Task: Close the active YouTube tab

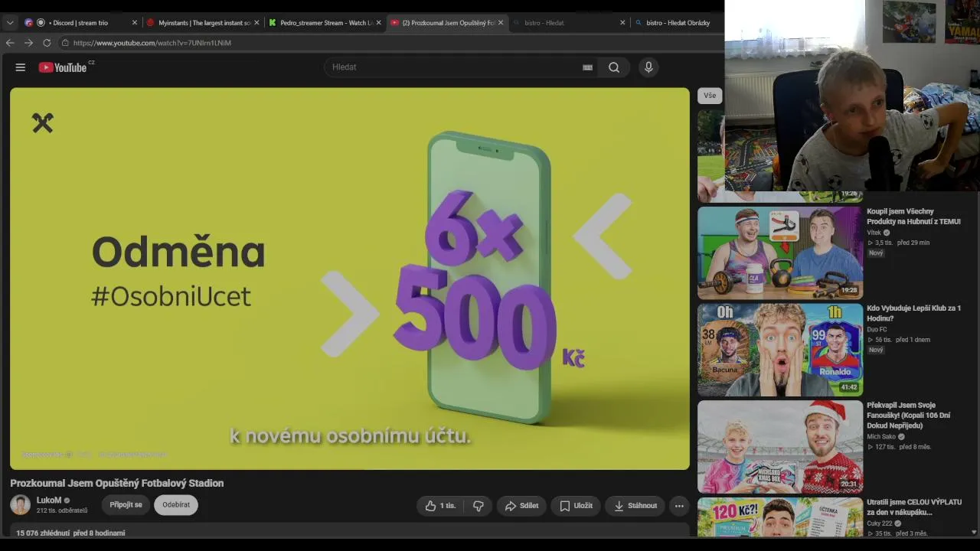Action: tap(501, 23)
